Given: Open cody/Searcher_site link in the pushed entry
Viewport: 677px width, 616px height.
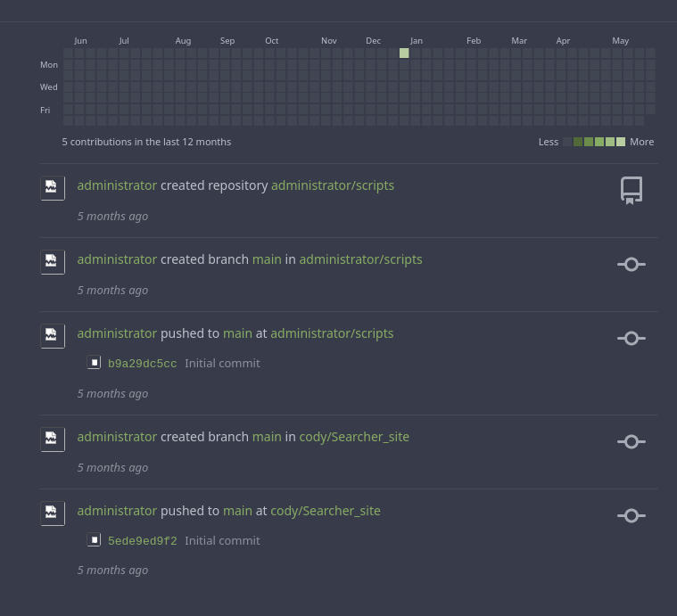Looking at the screenshot, I should click(326, 511).
